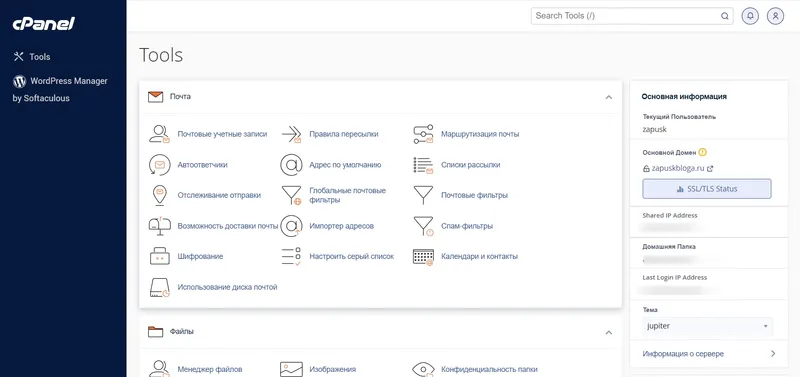Click the notifications bell icon
This screenshot has width=800, height=377.
point(749,16)
